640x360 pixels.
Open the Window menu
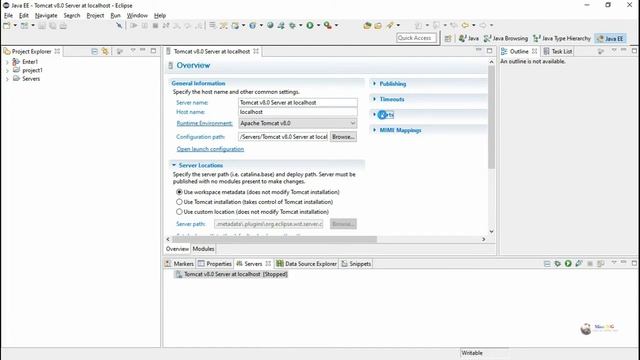137,16
